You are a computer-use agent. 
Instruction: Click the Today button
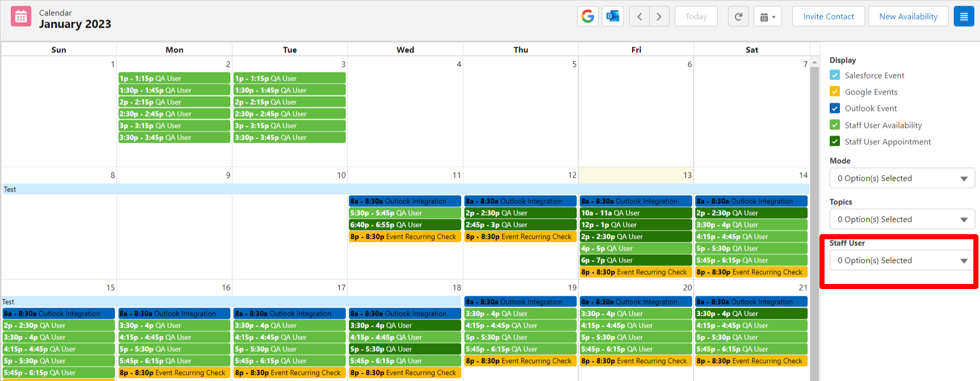(x=696, y=16)
